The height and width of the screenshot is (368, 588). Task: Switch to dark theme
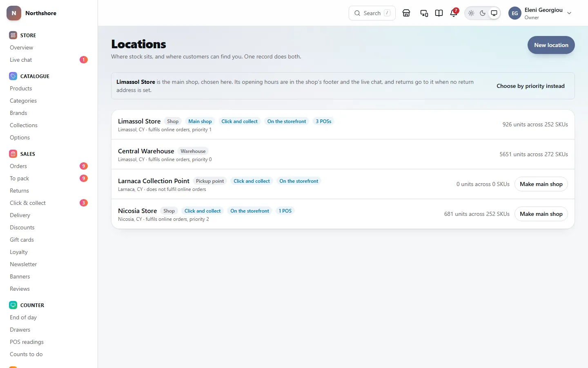pyautogui.click(x=483, y=13)
